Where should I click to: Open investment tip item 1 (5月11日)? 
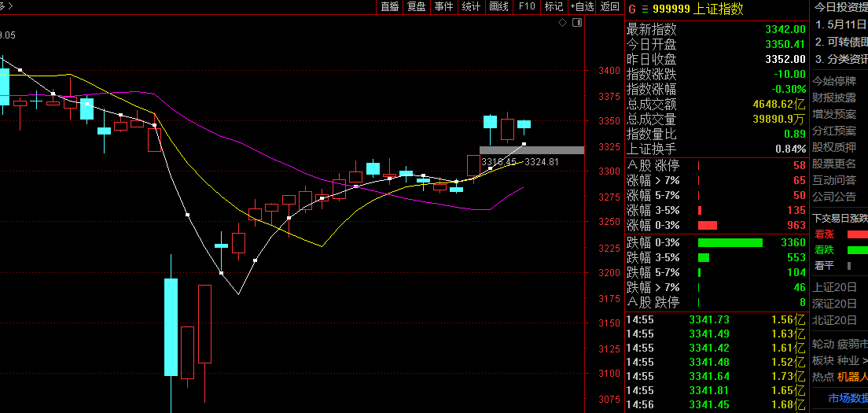[841, 24]
